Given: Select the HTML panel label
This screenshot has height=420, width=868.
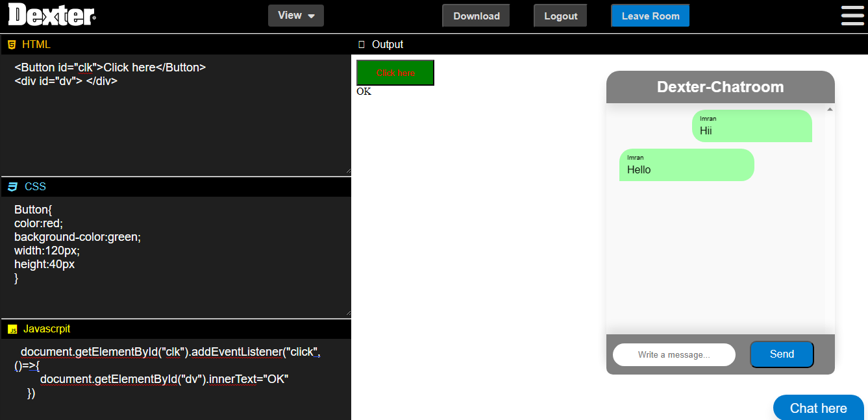Looking at the screenshot, I should click(36, 45).
